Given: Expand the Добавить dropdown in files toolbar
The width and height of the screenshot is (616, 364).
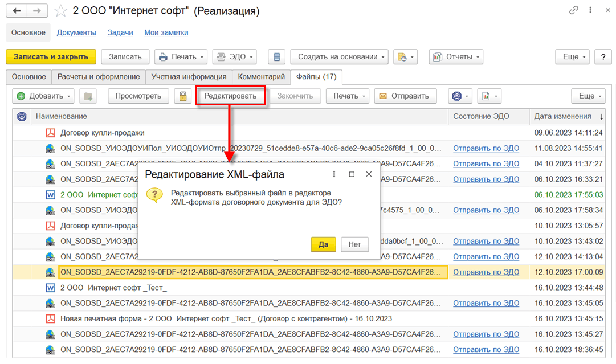Looking at the screenshot, I should point(43,96).
